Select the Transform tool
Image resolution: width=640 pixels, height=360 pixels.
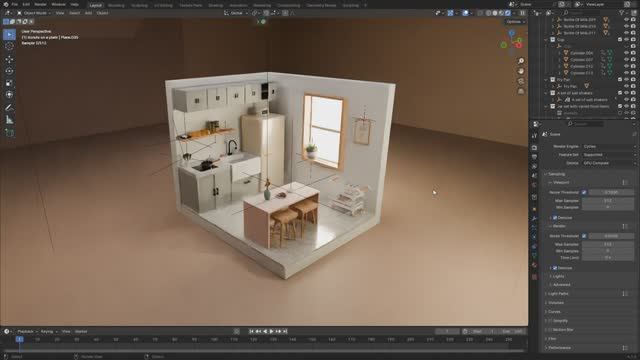(9, 95)
